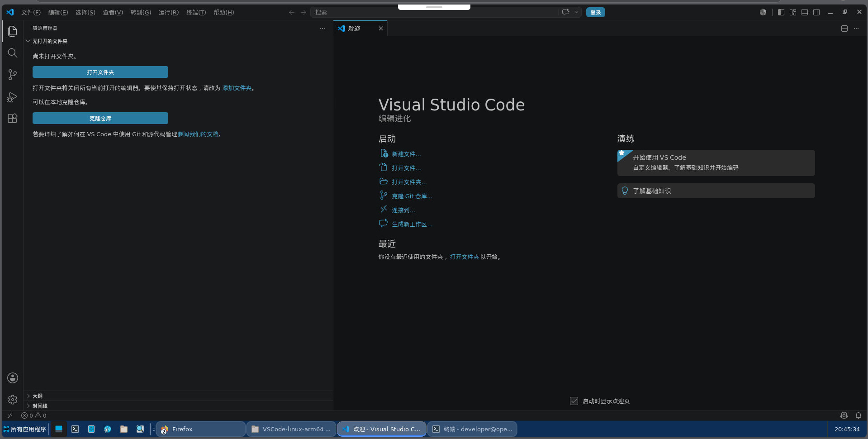The image size is (868, 439).
Task: Open the 所有应用程序 menu
Action: pyautogui.click(x=25, y=429)
